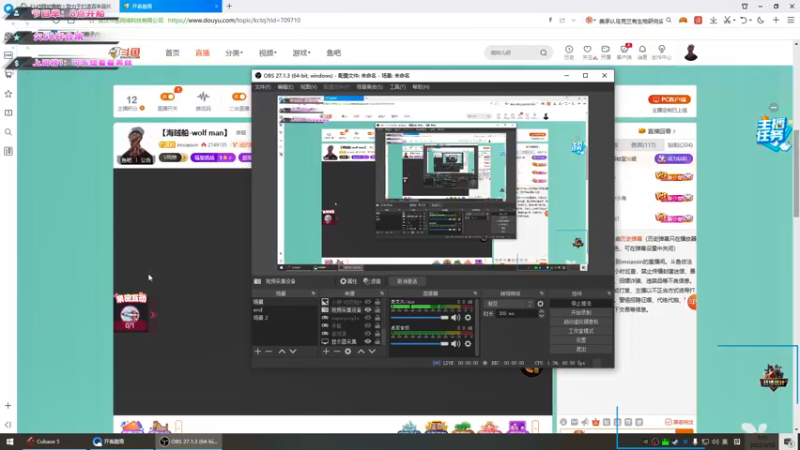Remove the selected OBS source
Screen dimensions: 800x450
[x=337, y=351]
